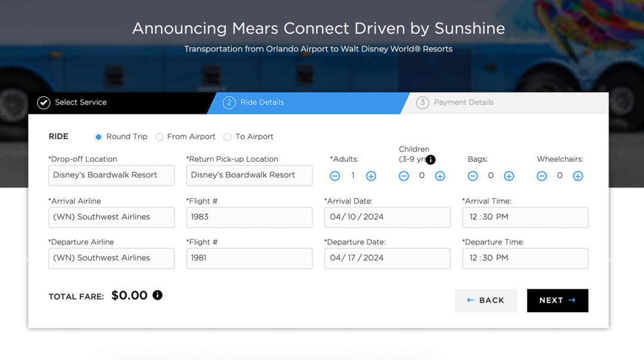
Task: Choose the From Airport ride option
Action: (x=159, y=137)
